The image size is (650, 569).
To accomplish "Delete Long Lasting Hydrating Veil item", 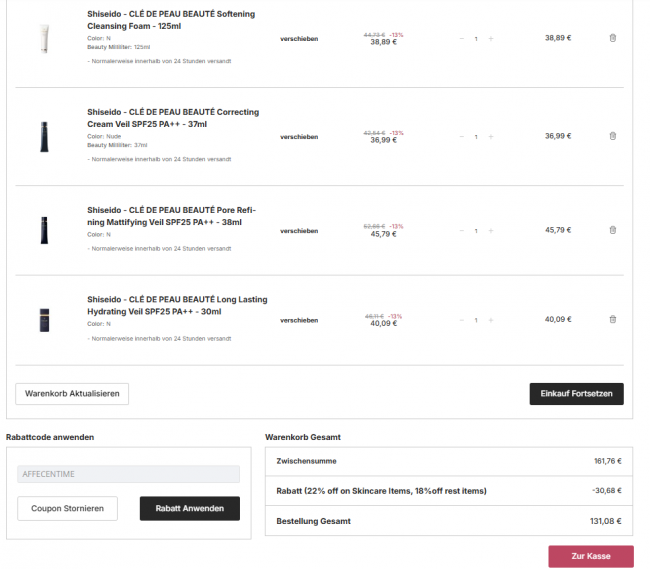I will pyautogui.click(x=613, y=320).
